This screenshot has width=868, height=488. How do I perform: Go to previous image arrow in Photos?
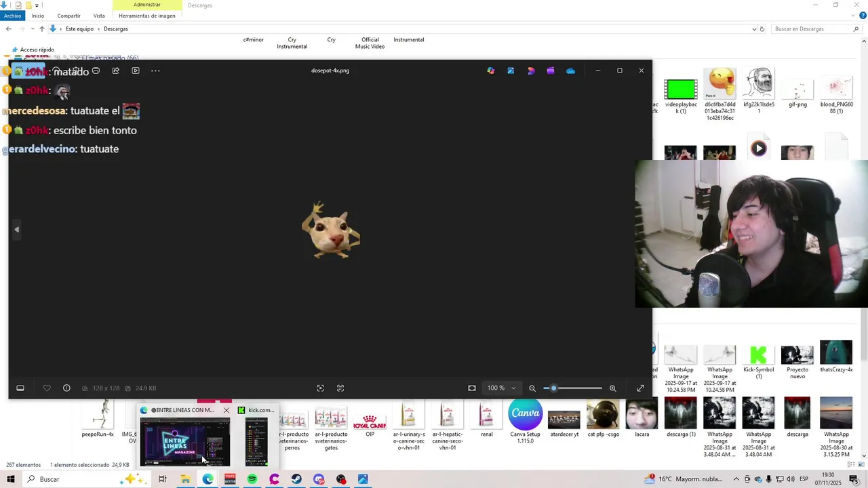(x=16, y=230)
